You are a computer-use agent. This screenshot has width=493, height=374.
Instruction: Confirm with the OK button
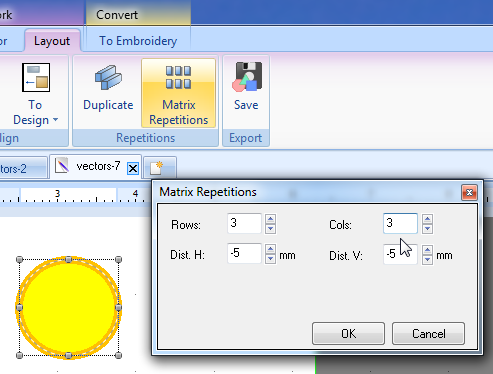tap(348, 333)
